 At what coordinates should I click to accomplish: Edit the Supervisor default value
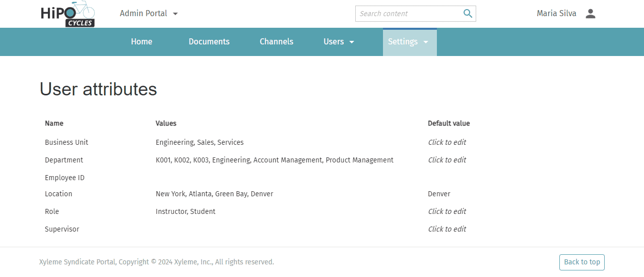coord(446,229)
